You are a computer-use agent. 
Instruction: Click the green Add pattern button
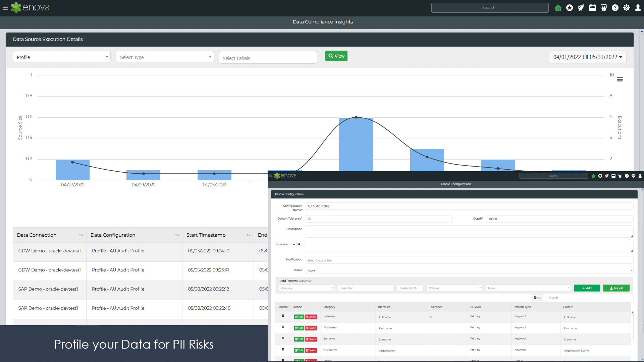click(587, 288)
